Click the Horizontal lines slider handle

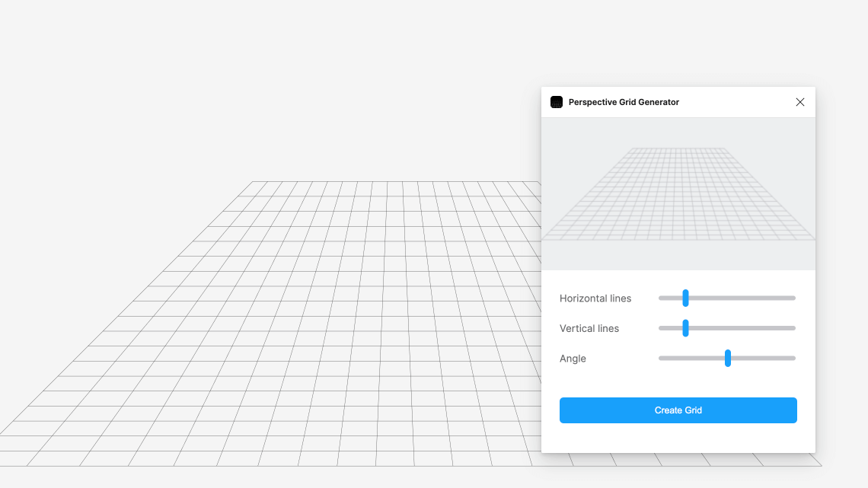point(686,298)
